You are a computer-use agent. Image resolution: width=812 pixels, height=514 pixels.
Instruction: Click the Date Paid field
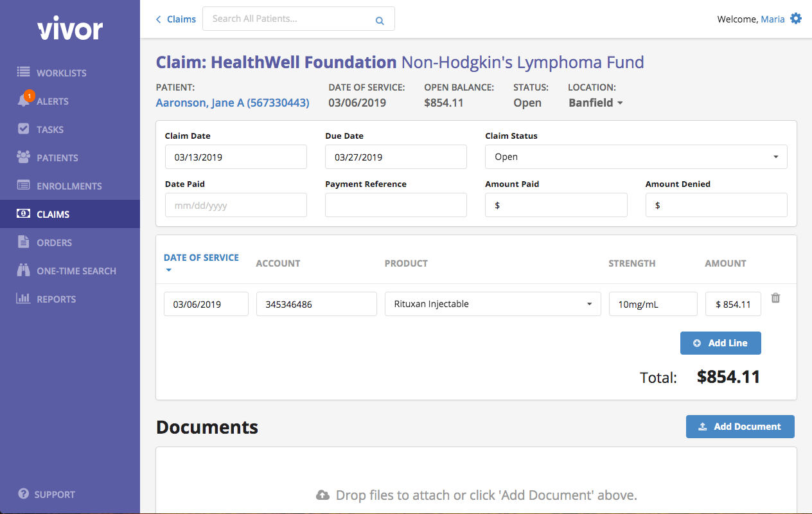(236, 205)
